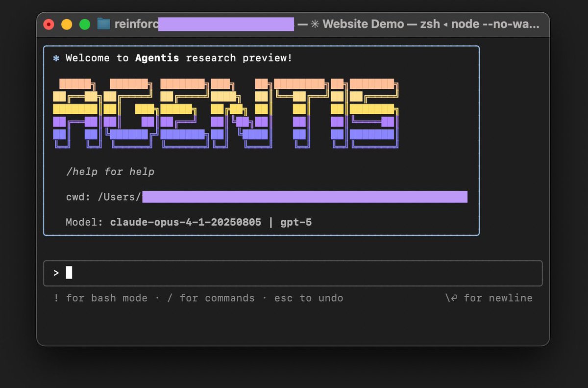The image size is (588, 388).
Task: Click the '>' prompt symbol
Action: click(x=56, y=273)
